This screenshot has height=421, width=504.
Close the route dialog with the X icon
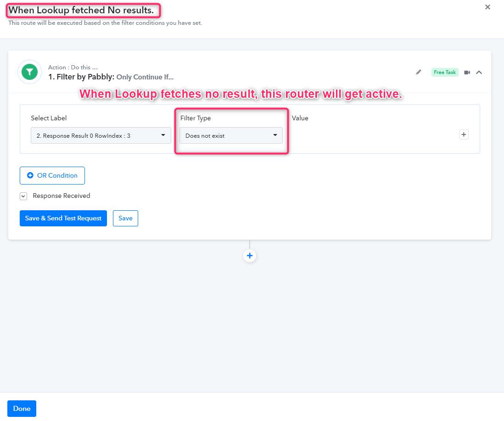pos(487,7)
